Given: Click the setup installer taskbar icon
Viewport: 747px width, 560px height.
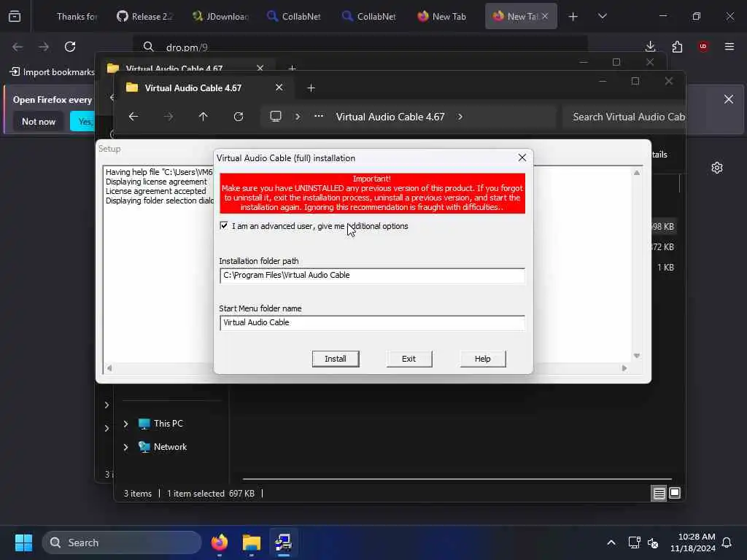Looking at the screenshot, I should click(x=284, y=542).
